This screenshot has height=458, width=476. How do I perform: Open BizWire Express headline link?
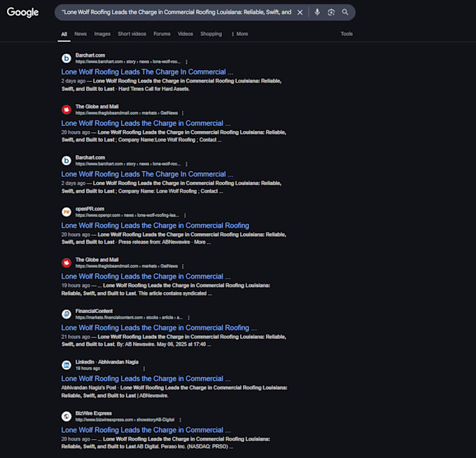pyautogui.click(x=146, y=430)
